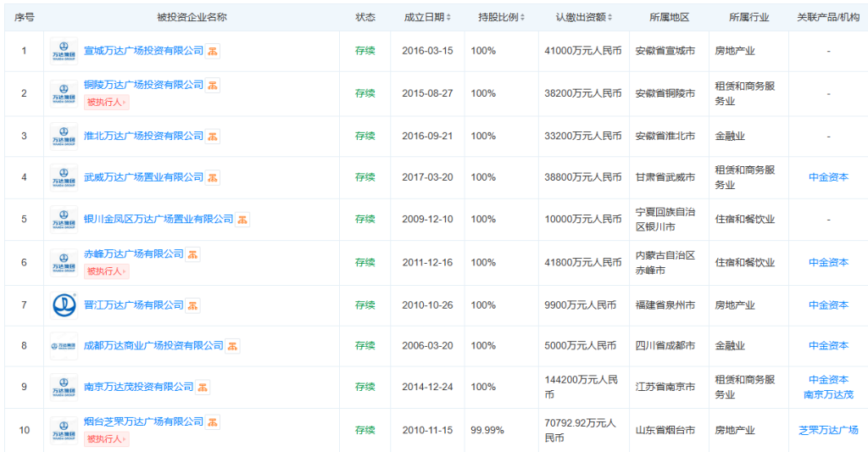
Task: Click equity chart icon next to 铜陵万达广场投资有限公司
Action: [x=214, y=85]
